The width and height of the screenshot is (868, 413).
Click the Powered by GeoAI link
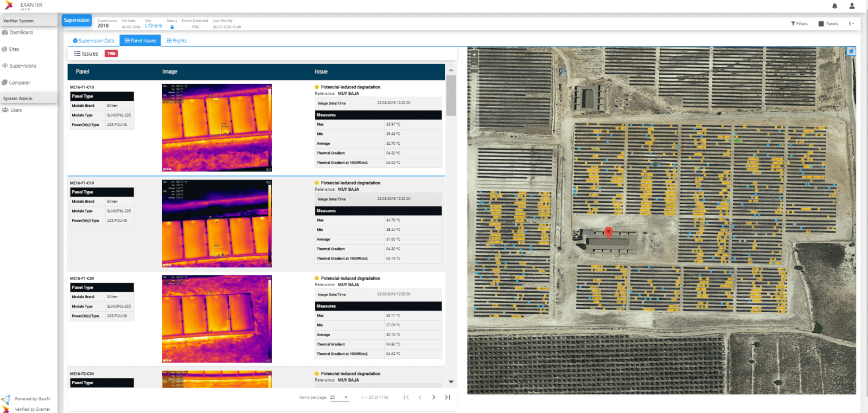[32, 399]
